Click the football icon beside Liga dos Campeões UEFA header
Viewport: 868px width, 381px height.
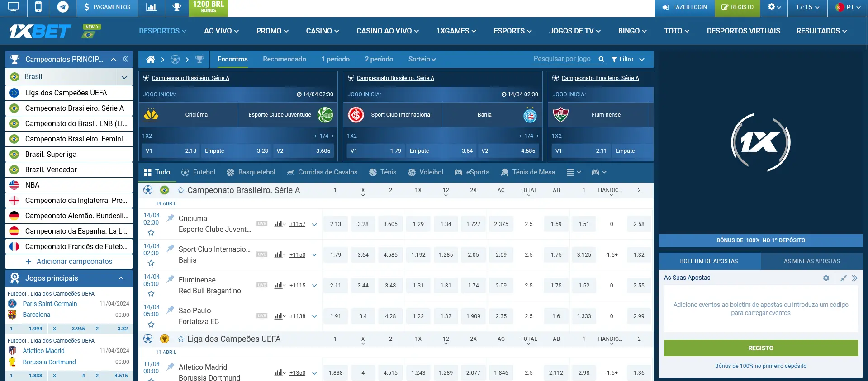pos(148,339)
